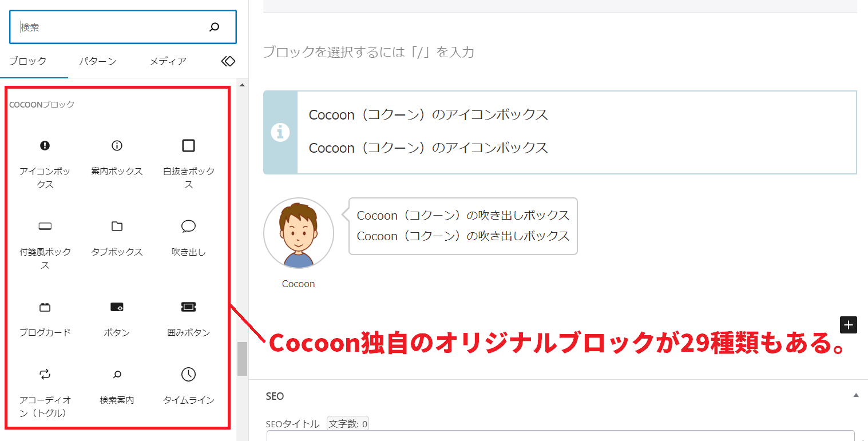Insert the アコーディオン(トグル) block
Image resolution: width=868 pixels, height=441 pixels.
click(45, 392)
